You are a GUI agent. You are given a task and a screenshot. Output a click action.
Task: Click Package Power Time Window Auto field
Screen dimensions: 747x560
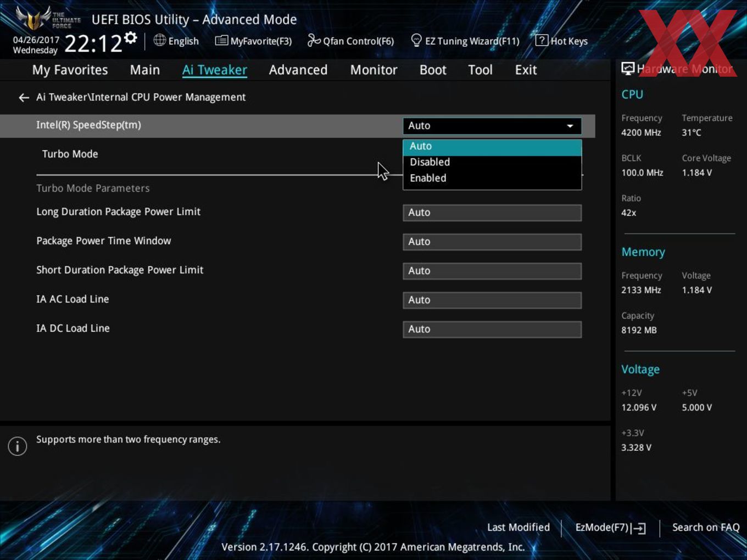[492, 242]
